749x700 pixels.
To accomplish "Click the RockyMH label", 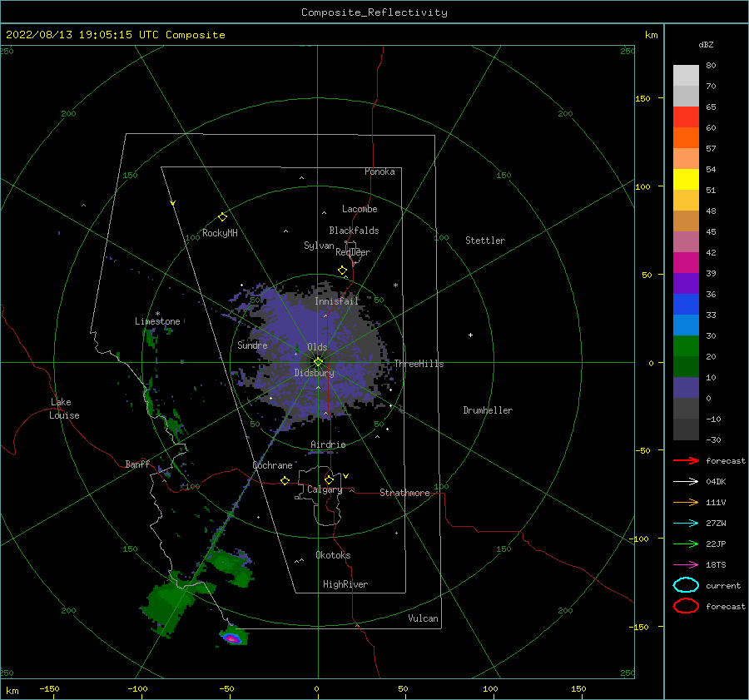I will tap(220, 233).
